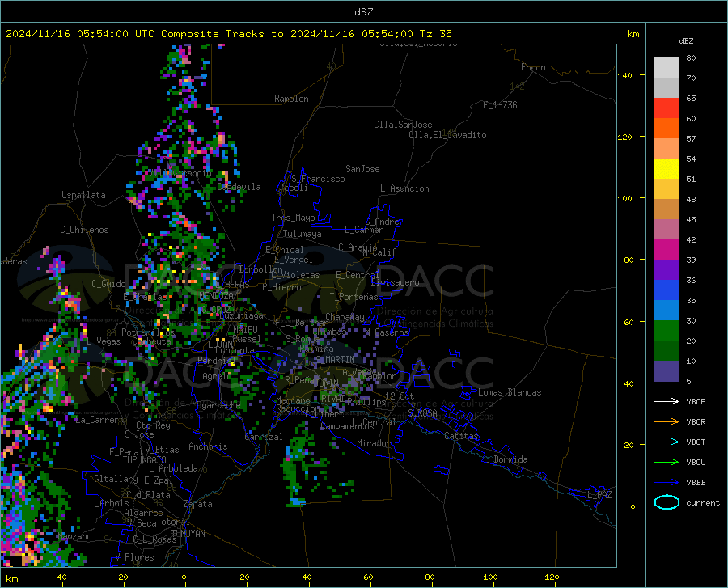Screen dimensions: 728x588
Task: Click the Uspallata town label
Action: click(x=83, y=195)
